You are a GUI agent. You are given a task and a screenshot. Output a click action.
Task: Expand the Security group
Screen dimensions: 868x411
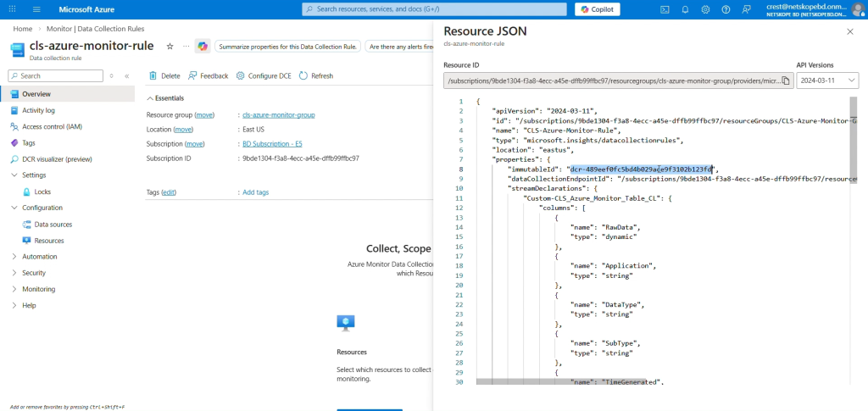pyautogui.click(x=14, y=273)
